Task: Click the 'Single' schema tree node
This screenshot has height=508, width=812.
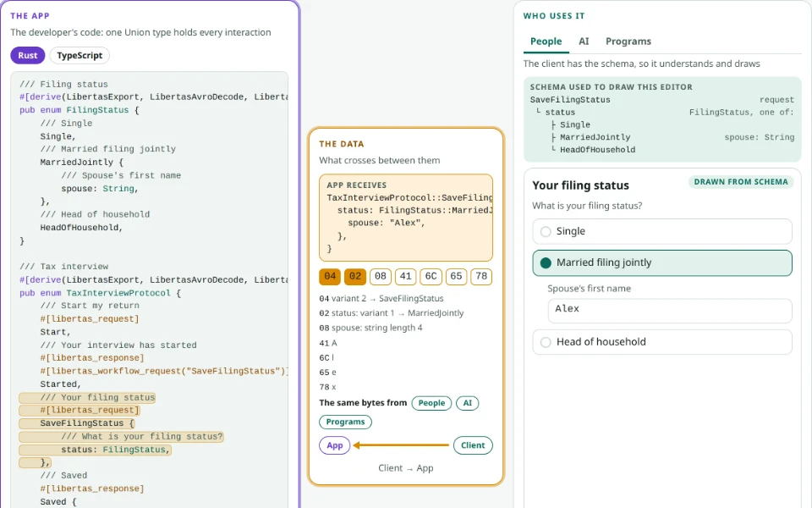Action: [x=575, y=124]
